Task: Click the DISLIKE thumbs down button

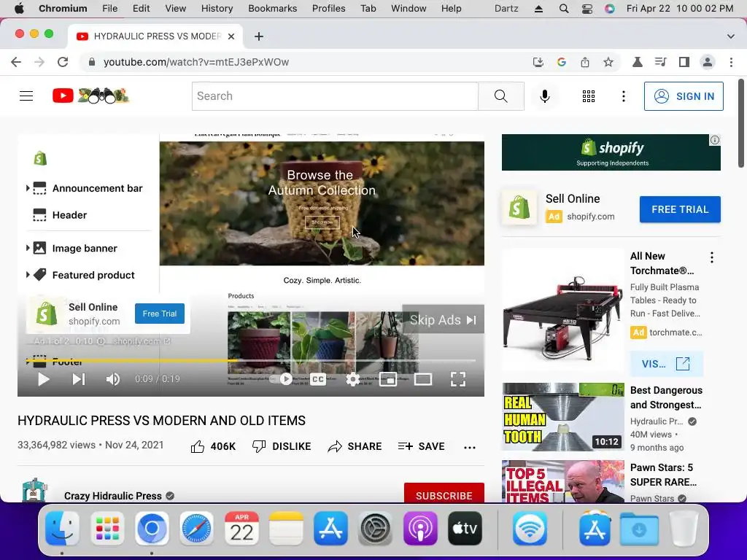Action: click(x=282, y=447)
